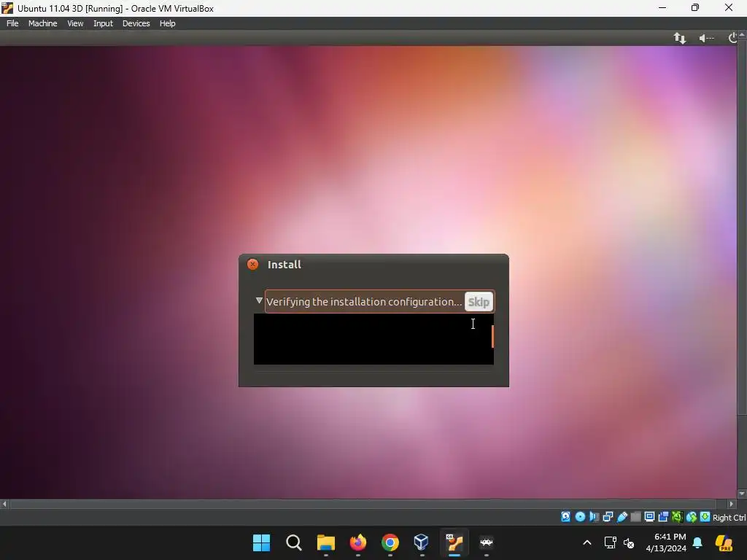Click the running Ubuntu VM taskbar icon
747x560 pixels.
tap(454, 542)
